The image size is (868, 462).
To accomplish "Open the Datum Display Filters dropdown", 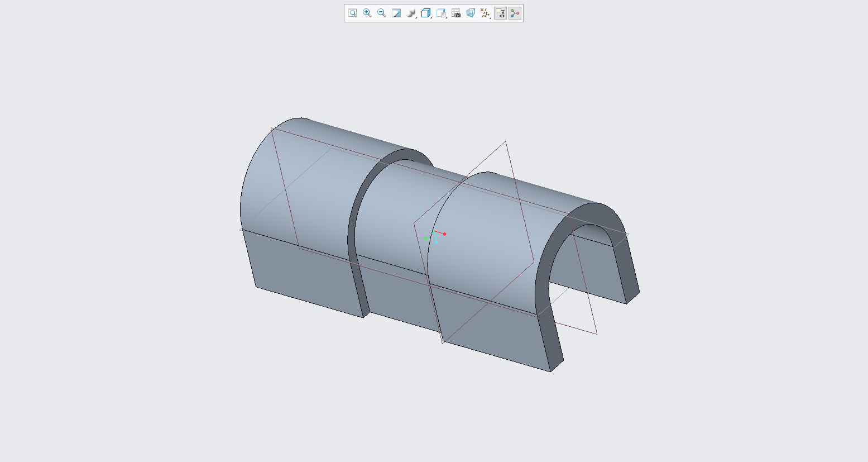I will click(x=485, y=13).
